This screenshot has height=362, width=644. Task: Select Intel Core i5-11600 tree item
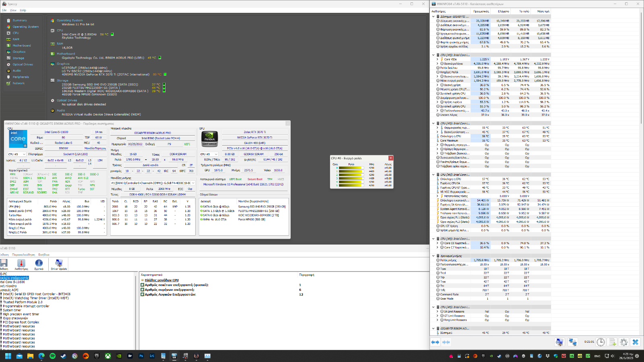[12, 282]
